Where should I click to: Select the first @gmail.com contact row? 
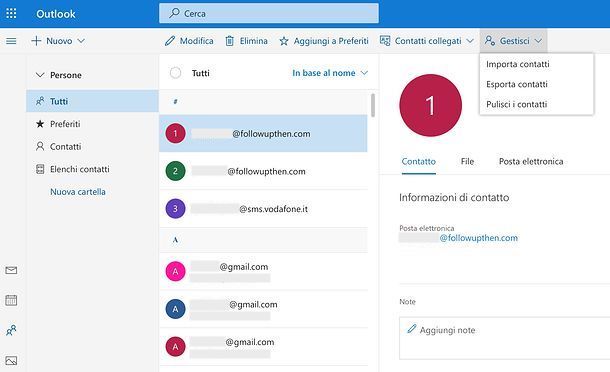263,271
